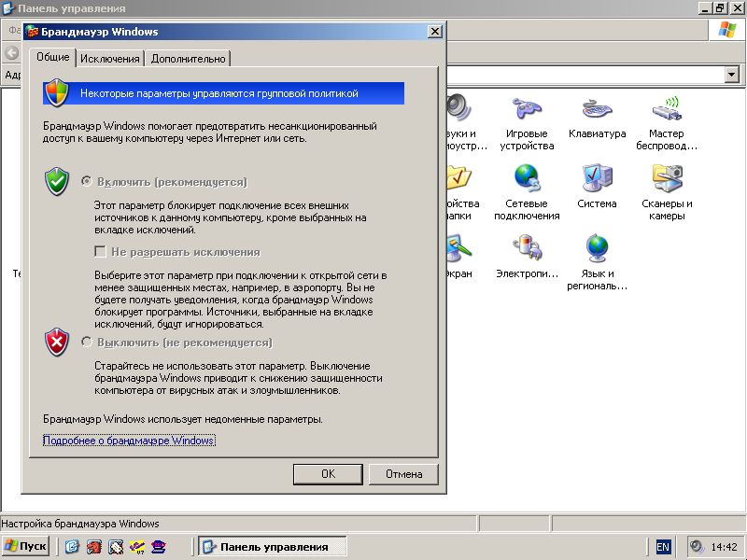Image resolution: width=747 pixels, height=560 pixels.
Task: Click the red shield icon beside Выключить
Action: [x=57, y=342]
